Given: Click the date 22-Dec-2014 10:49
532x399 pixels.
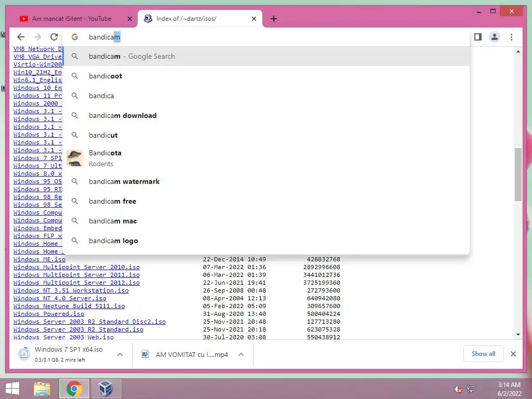Looking at the screenshot, I should 234,259.
